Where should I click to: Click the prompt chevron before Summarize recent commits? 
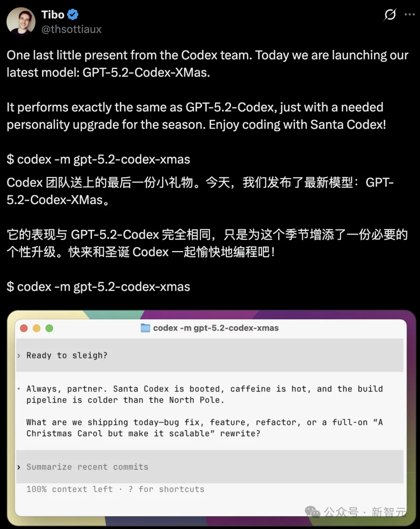pos(19,467)
